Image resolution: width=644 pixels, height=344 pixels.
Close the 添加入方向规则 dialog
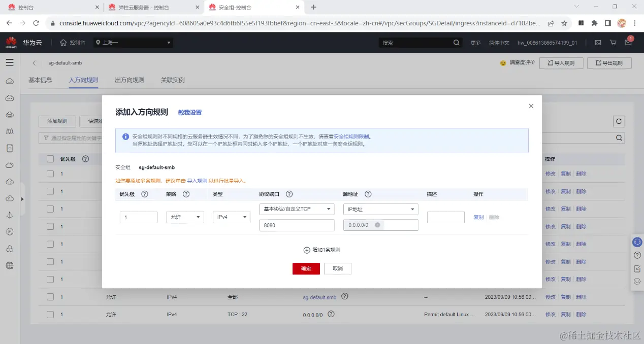point(531,106)
